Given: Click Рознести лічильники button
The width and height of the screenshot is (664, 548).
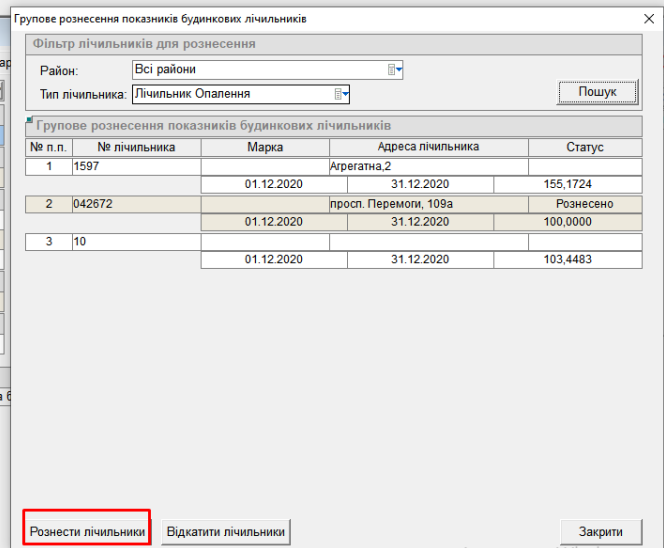Looking at the screenshot, I should click(88, 531).
